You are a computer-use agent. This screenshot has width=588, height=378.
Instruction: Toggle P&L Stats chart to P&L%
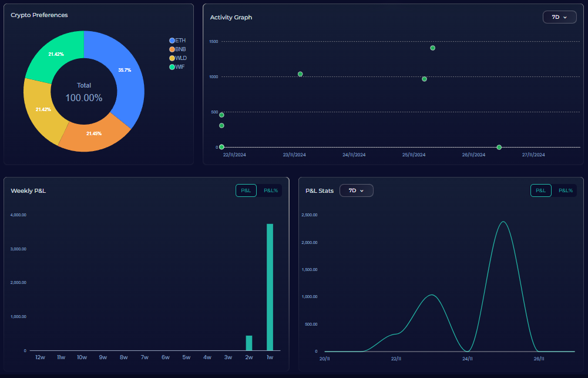click(x=565, y=190)
